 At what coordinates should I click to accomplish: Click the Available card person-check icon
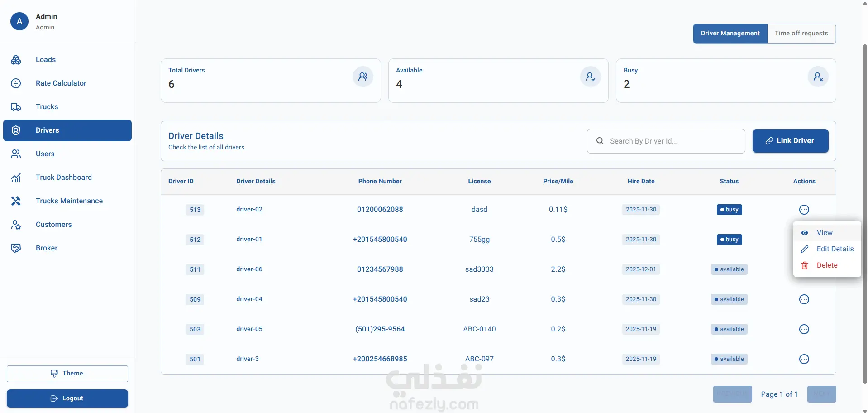(591, 77)
